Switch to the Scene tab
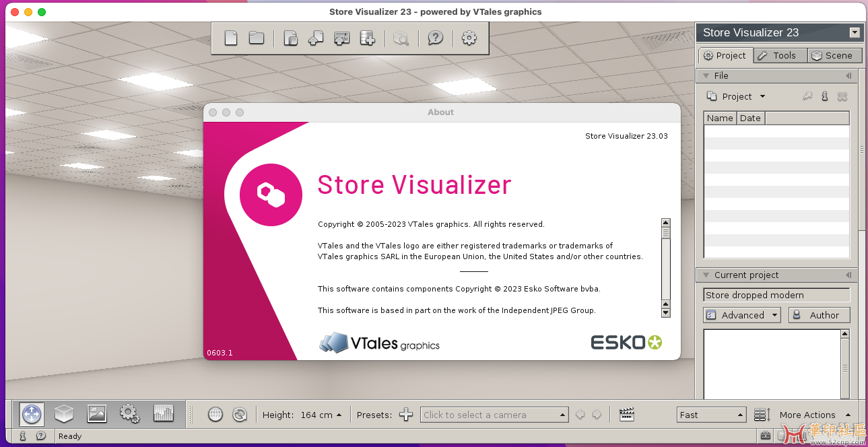The width and height of the screenshot is (868, 447). pyautogui.click(x=832, y=55)
